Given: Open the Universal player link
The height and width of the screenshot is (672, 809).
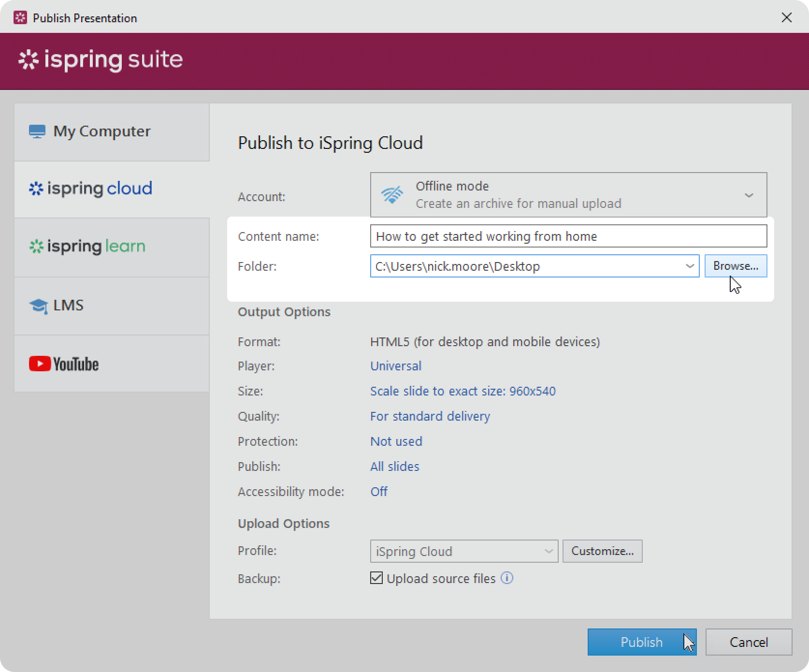Looking at the screenshot, I should click(396, 366).
